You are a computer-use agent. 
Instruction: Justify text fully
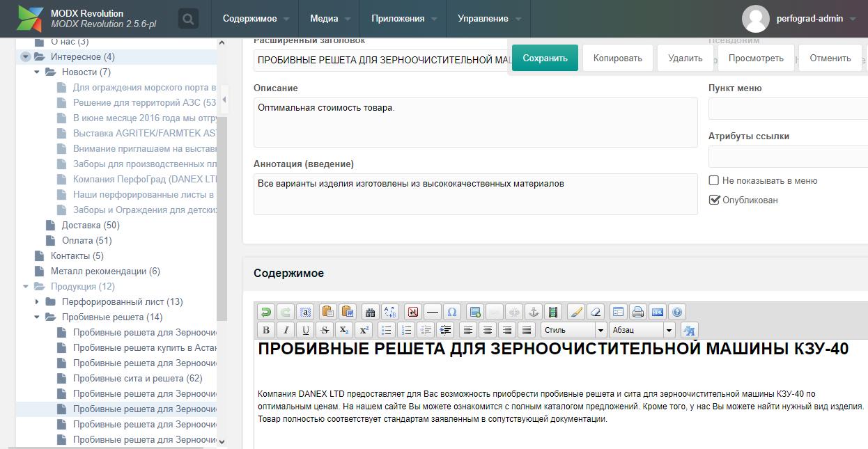(527, 330)
